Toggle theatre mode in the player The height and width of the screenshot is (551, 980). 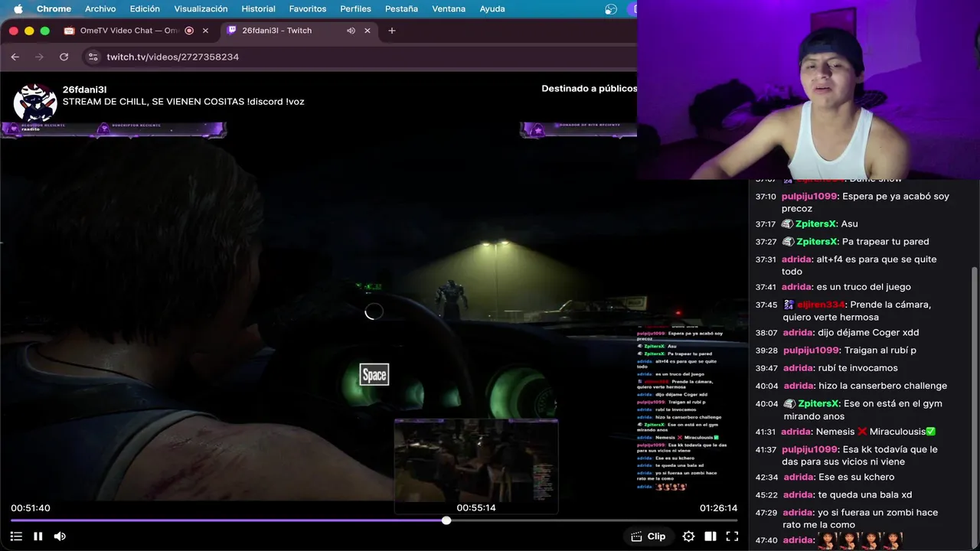pyautogui.click(x=710, y=536)
